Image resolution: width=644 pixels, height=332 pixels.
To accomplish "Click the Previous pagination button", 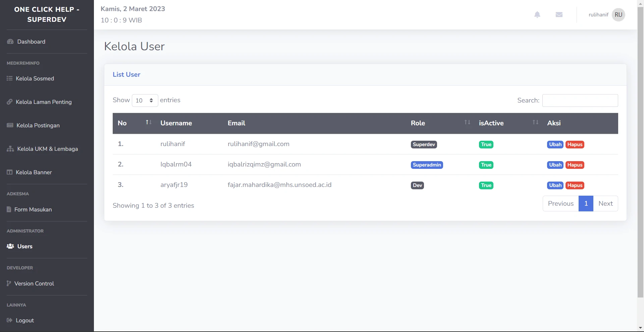I will 560,203.
